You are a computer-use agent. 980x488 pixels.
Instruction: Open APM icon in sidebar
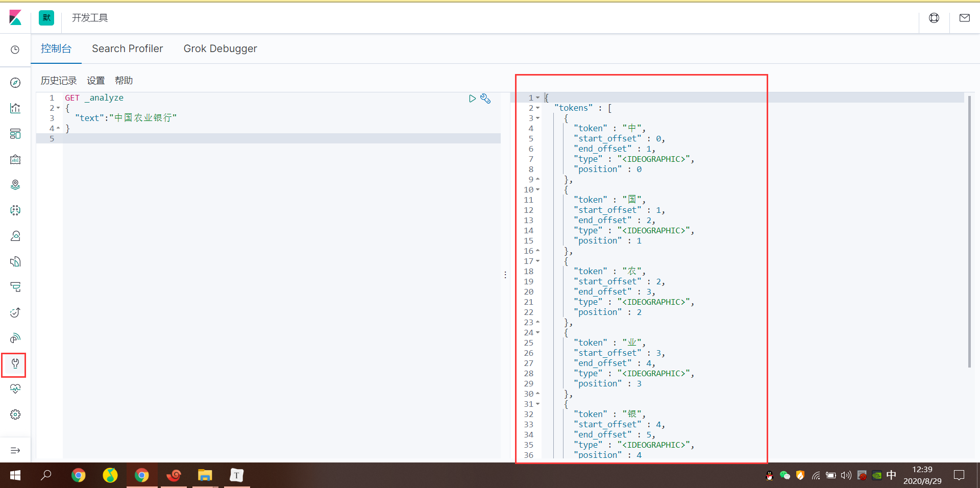[x=15, y=287]
